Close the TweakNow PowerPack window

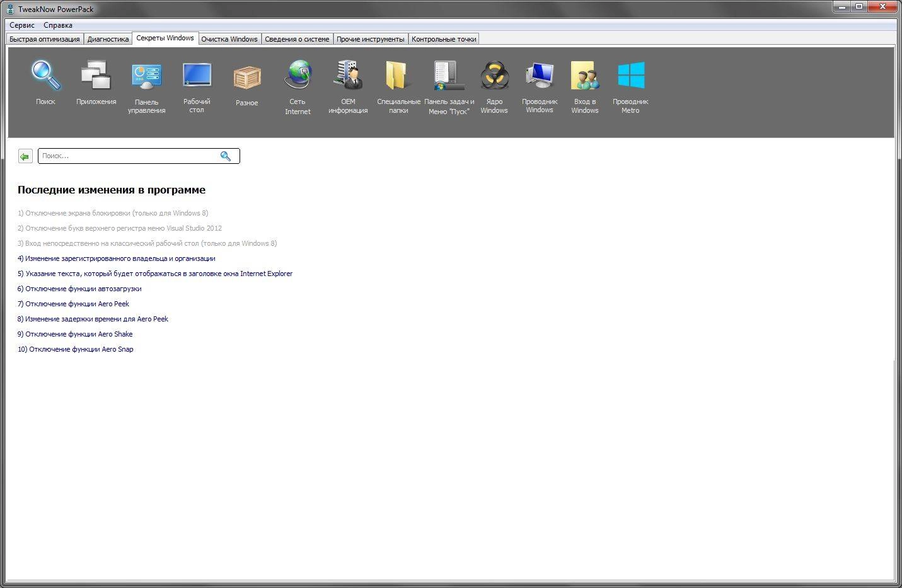click(x=883, y=7)
